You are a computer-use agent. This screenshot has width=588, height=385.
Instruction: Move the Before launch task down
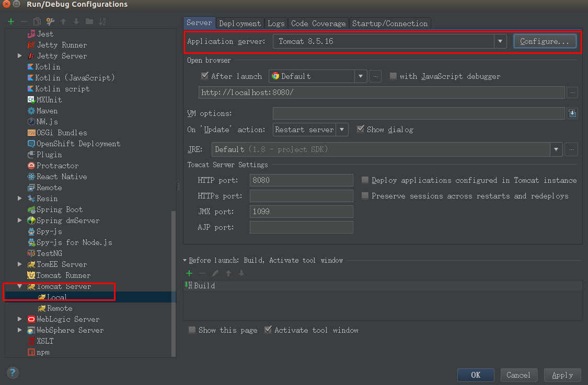pyautogui.click(x=241, y=273)
